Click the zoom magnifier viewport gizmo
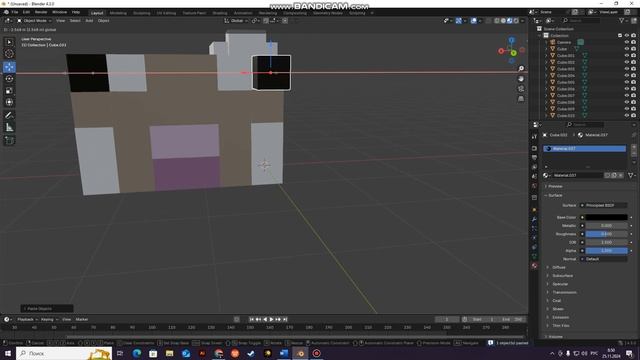Viewport: 640px width, 360px height. (x=521, y=69)
